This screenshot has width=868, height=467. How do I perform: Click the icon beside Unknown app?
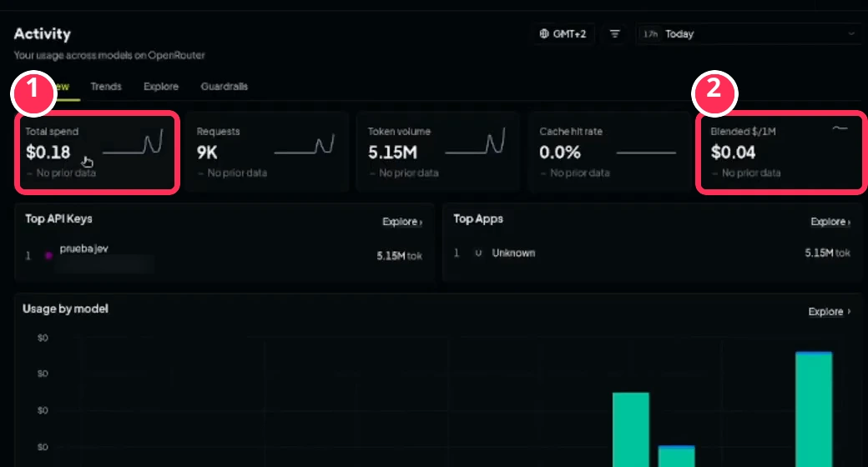478,253
